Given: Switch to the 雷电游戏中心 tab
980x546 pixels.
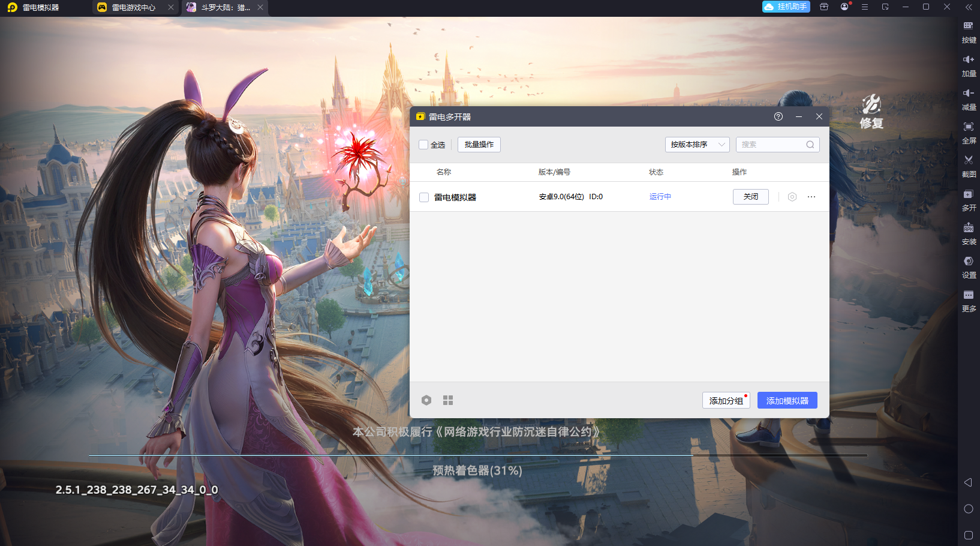Looking at the screenshot, I should 133,8.
